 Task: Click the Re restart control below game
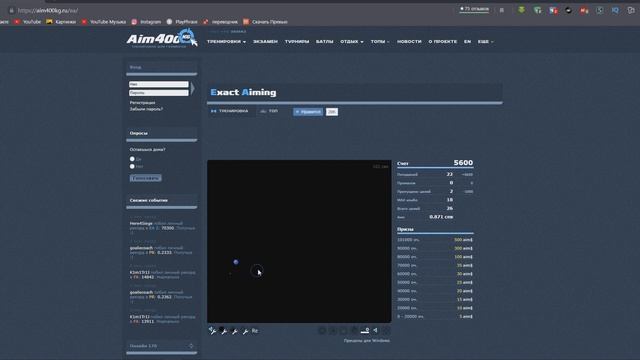(255, 331)
